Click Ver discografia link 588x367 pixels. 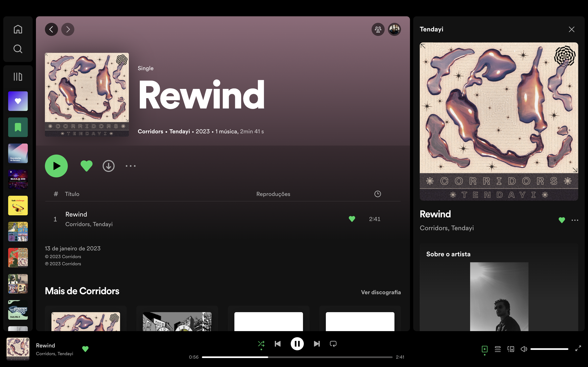coord(381,292)
